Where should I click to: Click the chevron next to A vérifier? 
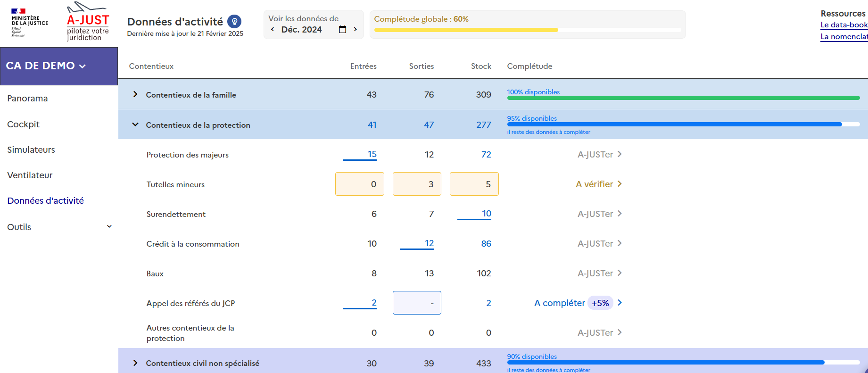pyautogui.click(x=620, y=184)
